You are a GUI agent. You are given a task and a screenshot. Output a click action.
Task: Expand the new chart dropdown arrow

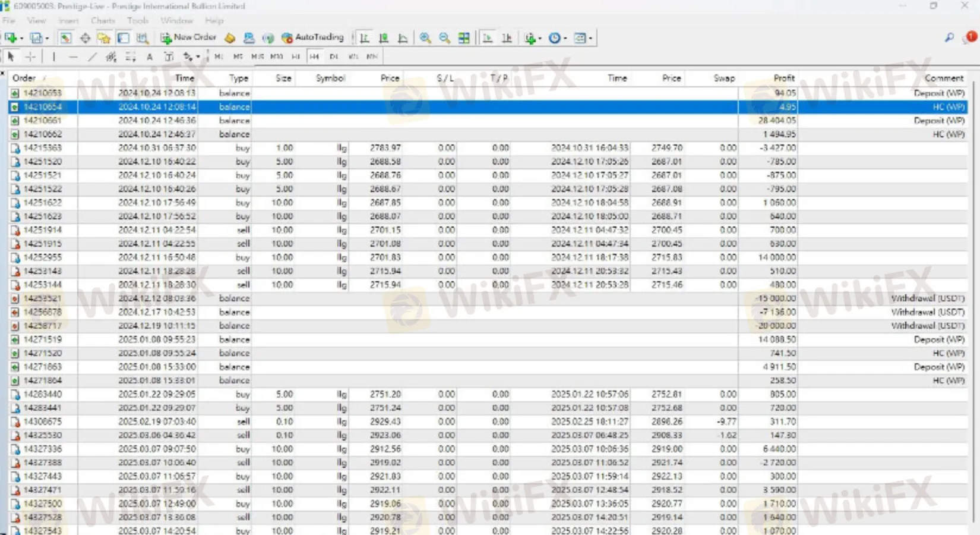point(21,39)
